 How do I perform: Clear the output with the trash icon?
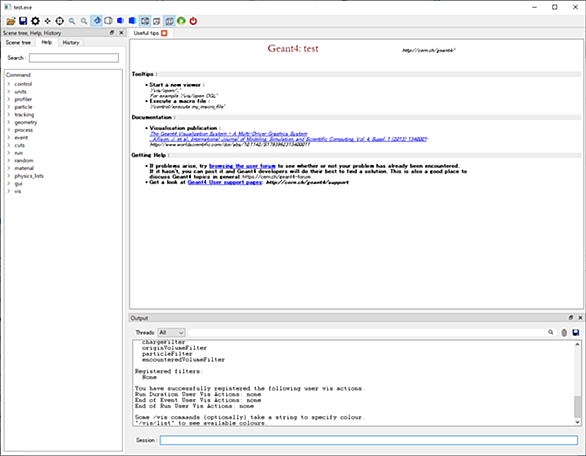(564, 332)
